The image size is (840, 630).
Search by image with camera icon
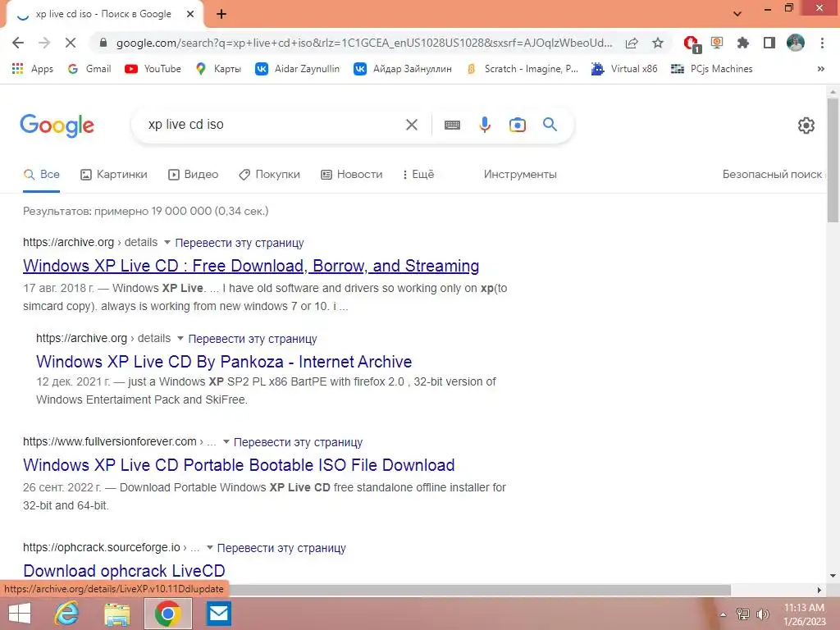click(x=518, y=125)
